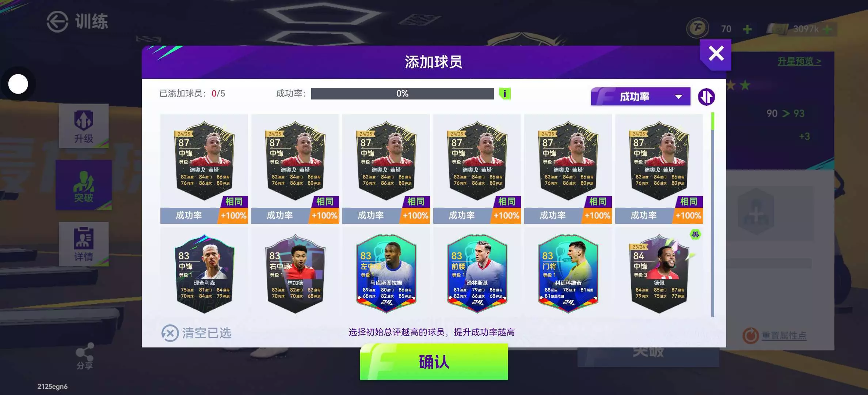868x395 pixels.
Task: Open the 升星预览 link
Action: 799,61
